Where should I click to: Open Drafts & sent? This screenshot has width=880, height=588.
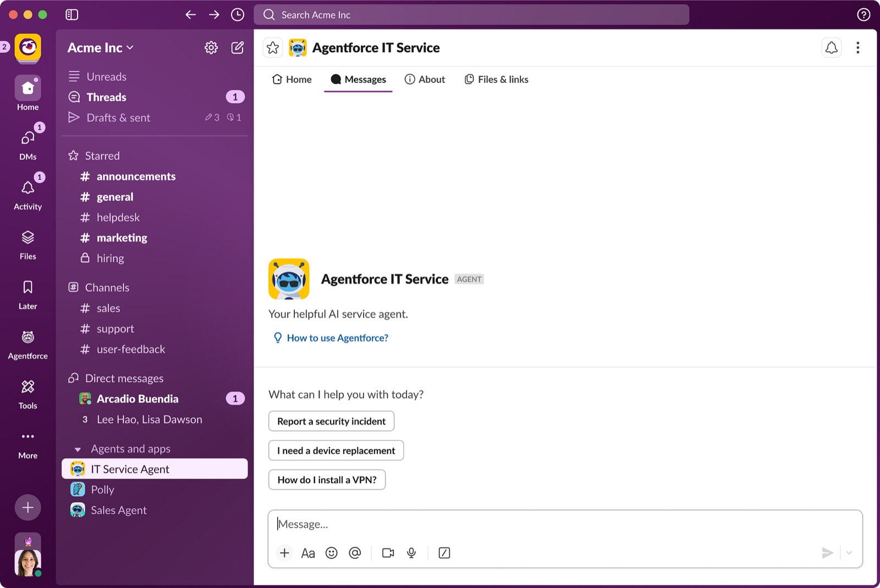point(155,118)
